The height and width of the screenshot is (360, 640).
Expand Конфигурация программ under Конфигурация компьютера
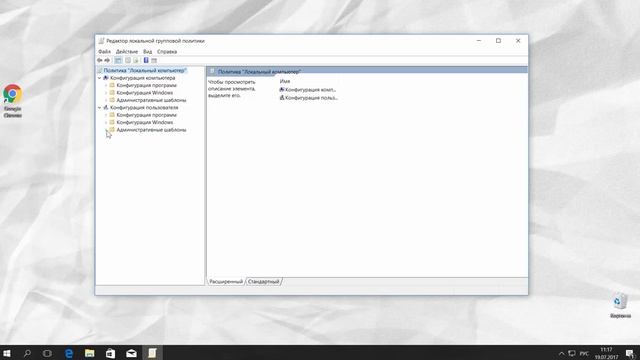106,85
